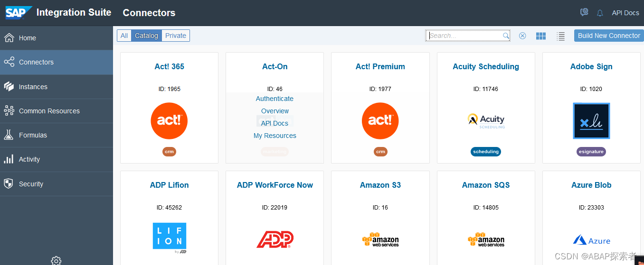Open Instances in sidebar

pyautogui.click(x=57, y=87)
